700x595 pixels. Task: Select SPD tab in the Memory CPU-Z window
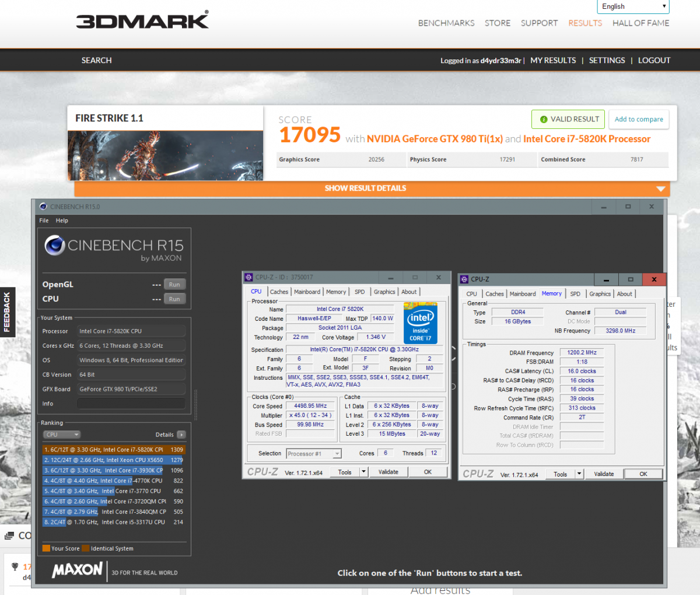click(x=575, y=294)
